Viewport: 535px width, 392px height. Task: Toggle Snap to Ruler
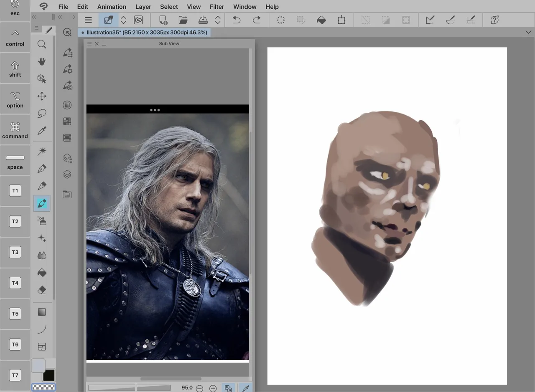[430, 20]
